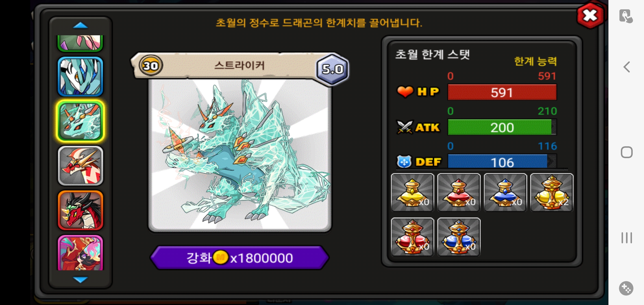Select the small blue essence potion

tap(505, 192)
